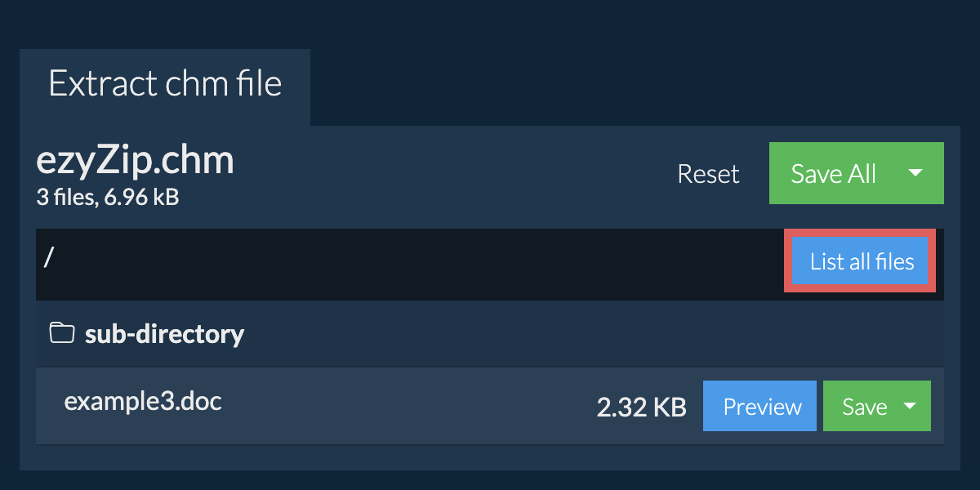Click the red highlight border around List all files

coord(788,261)
